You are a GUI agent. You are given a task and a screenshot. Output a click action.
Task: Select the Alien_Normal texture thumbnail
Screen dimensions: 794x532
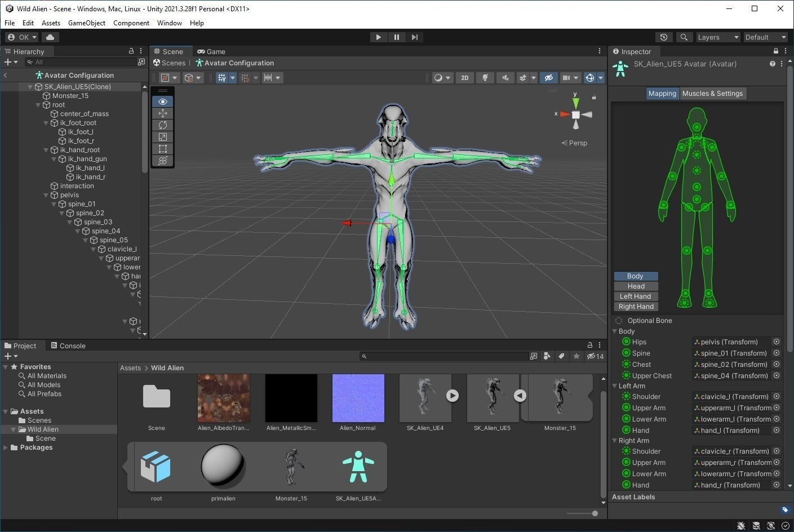[x=358, y=398]
